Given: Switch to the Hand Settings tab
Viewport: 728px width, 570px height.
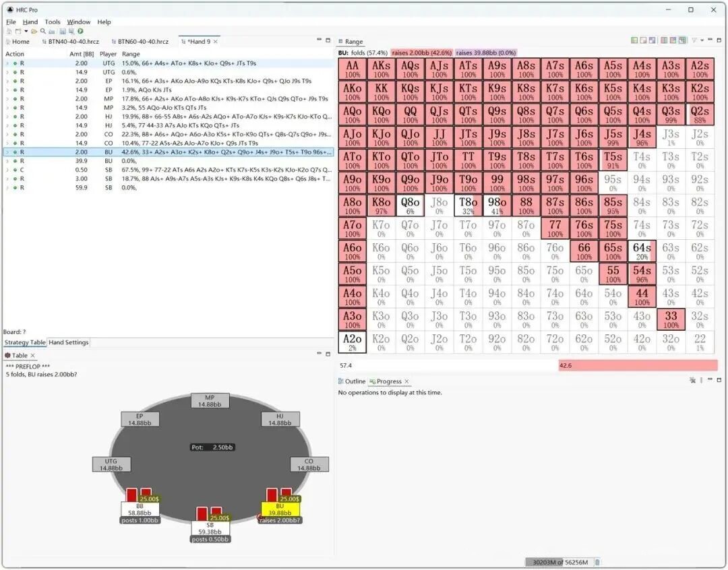Looking at the screenshot, I should (x=69, y=342).
